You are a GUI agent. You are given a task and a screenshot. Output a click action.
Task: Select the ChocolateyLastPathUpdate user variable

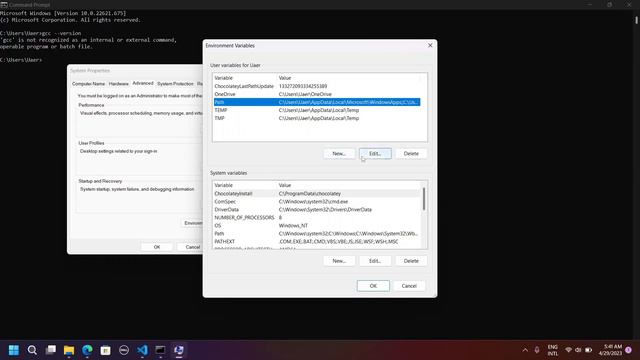[x=317, y=86]
